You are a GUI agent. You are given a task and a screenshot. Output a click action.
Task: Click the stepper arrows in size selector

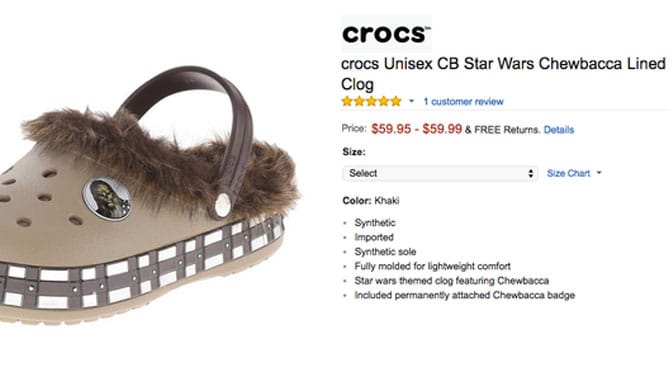pyautogui.click(x=530, y=174)
